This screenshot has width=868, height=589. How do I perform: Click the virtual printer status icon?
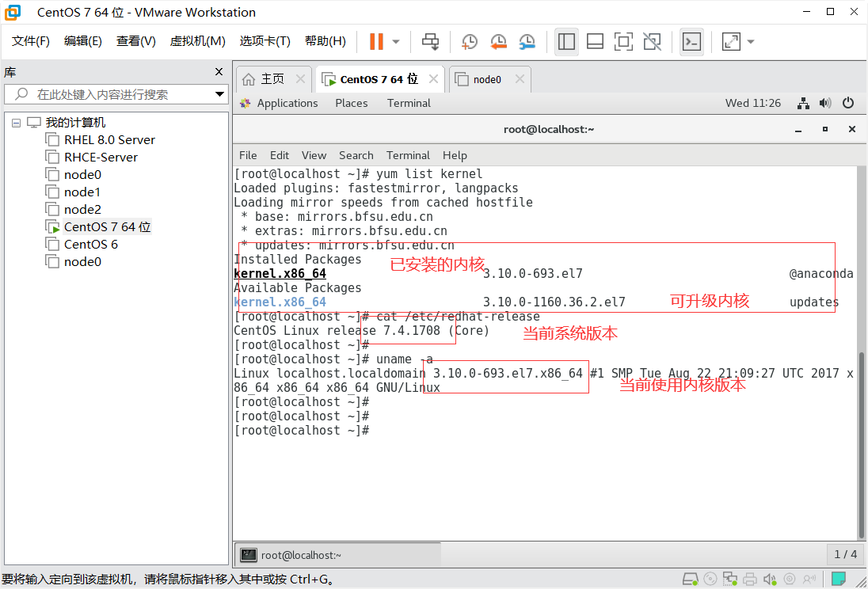(749, 579)
